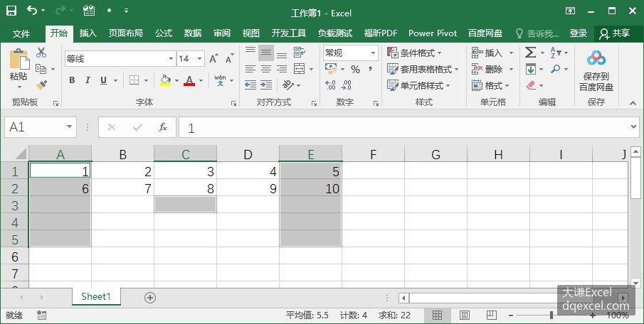Toggle Underline formatting

point(103,80)
